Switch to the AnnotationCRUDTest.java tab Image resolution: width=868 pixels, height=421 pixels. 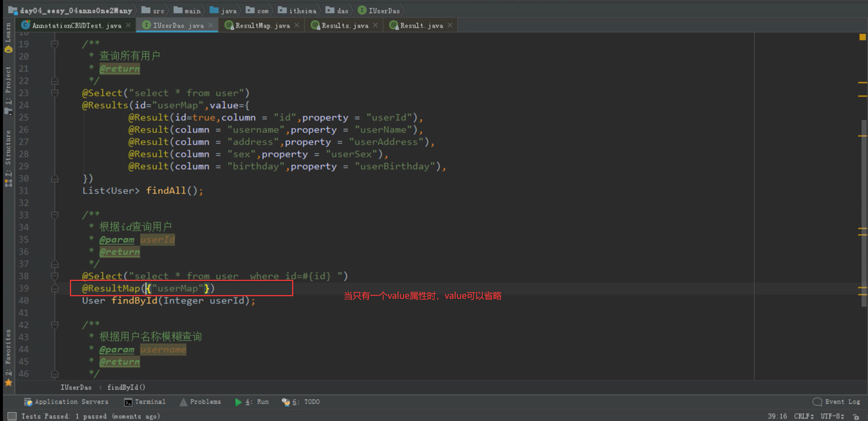[x=76, y=25]
